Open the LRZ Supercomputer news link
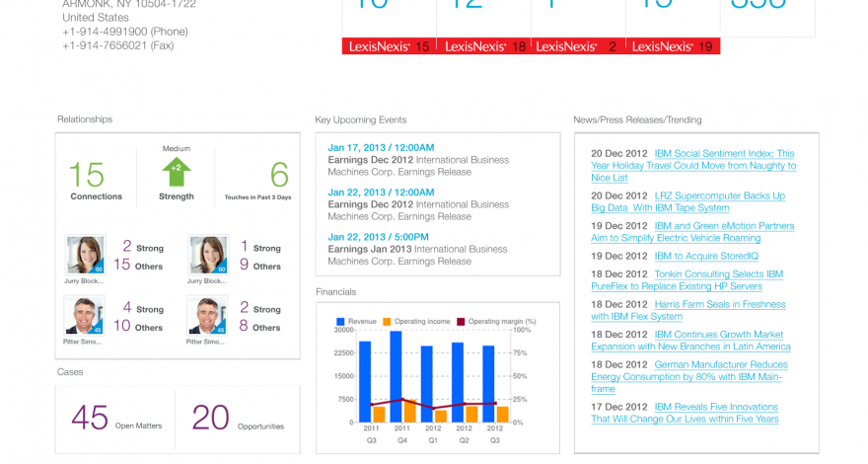The width and height of the screenshot is (868, 464). [688, 201]
